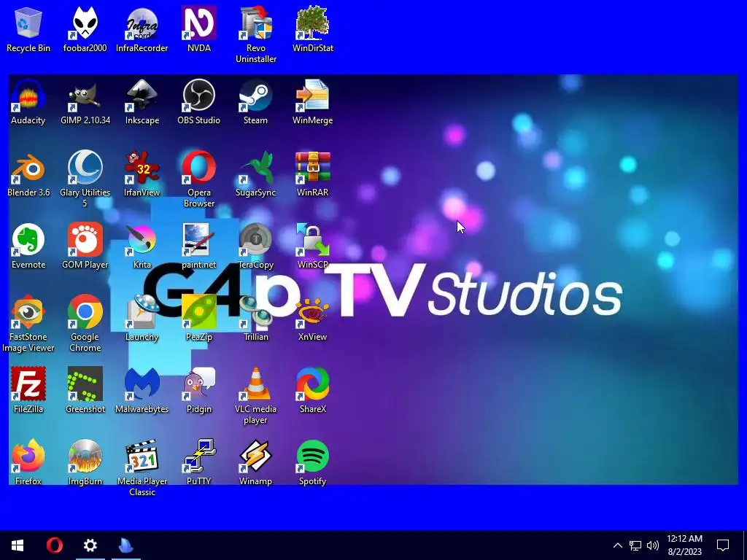Open the Inkscape desktop icon
The width and height of the screenshot is (747, 560).
(x=142, y=102)
